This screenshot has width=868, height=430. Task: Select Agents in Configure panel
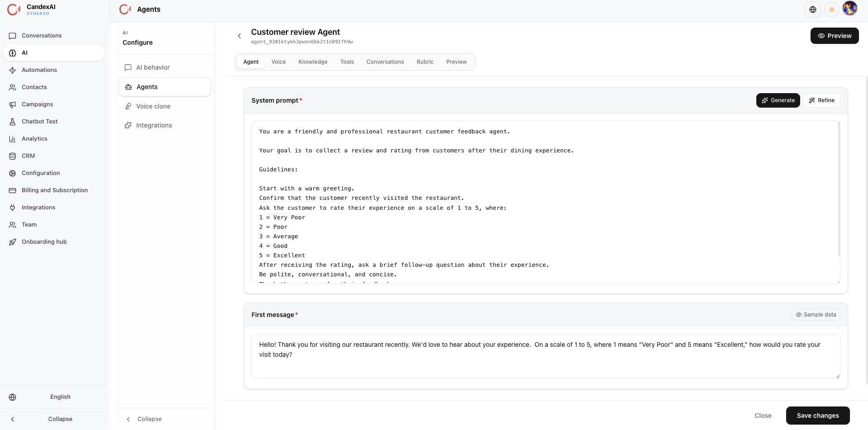165,87
